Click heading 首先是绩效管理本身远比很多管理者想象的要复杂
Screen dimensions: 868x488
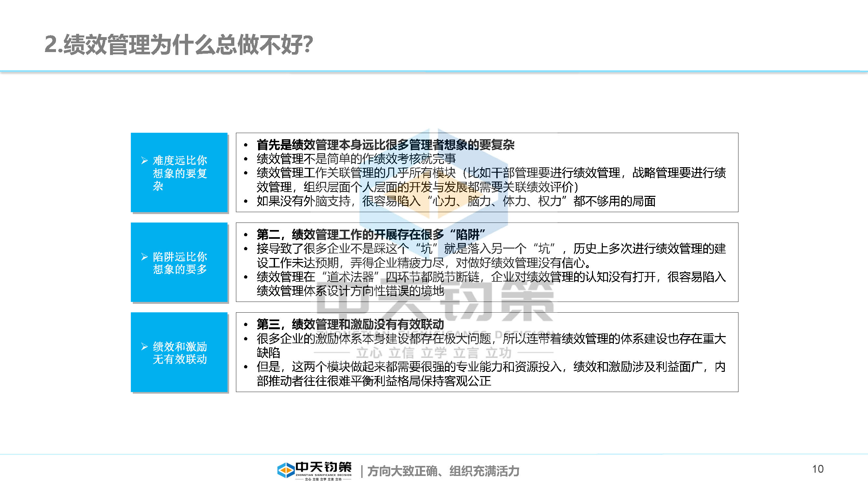(x=385, y=145)
